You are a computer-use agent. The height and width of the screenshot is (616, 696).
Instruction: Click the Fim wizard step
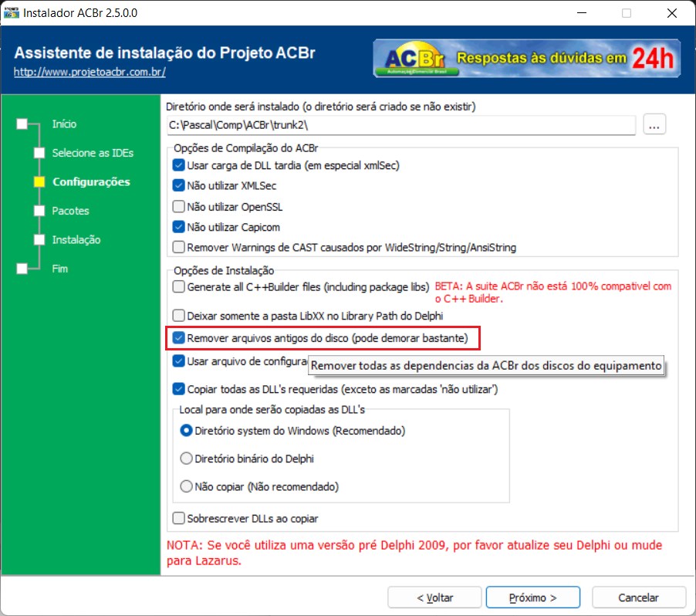(60, 269)
